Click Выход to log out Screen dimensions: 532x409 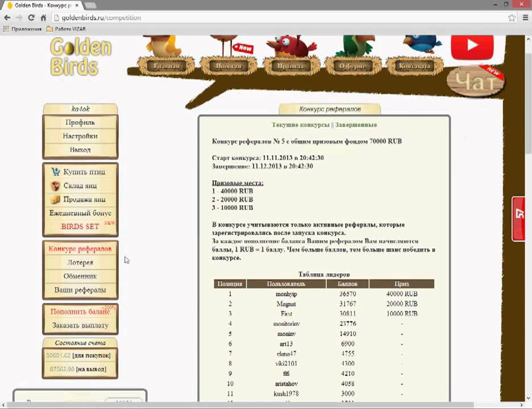[x=80, y=149]
